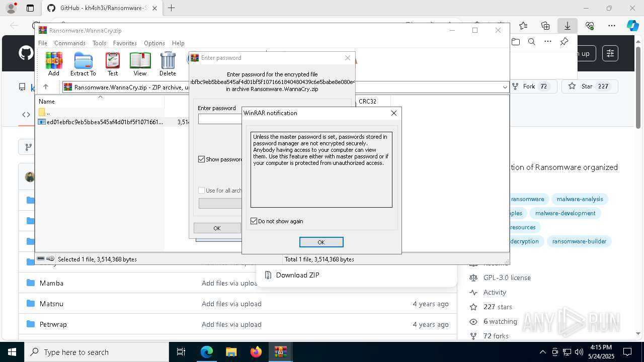Close the Enter password dialog
This screenshot has height=362, width=644.
coord(347,58)
